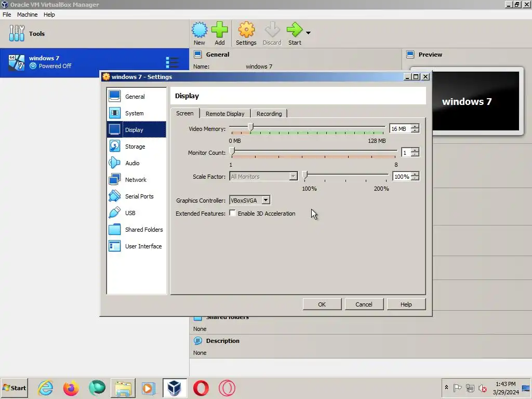Click the Tools icon in the left panel
This screenshot has height=399, width=532.
[x=17, y=33]
